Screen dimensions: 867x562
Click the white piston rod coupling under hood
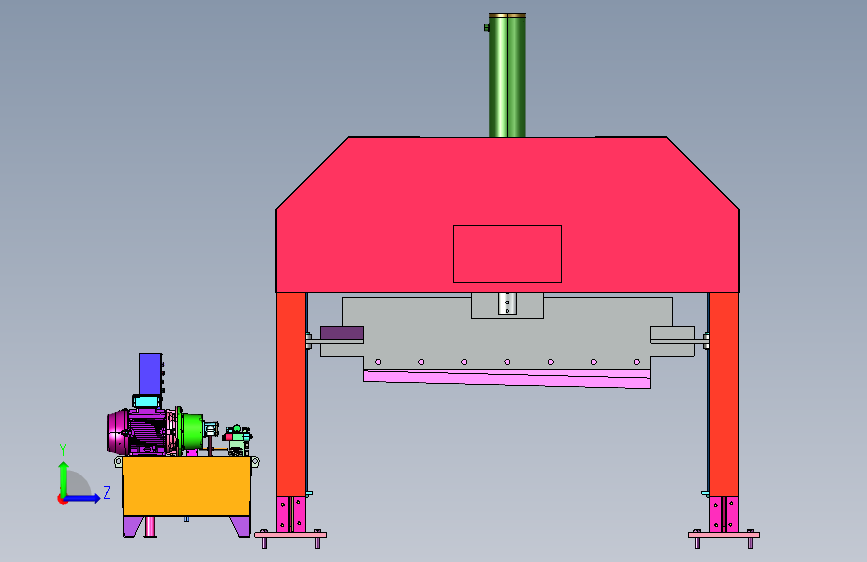coord(507,304)
